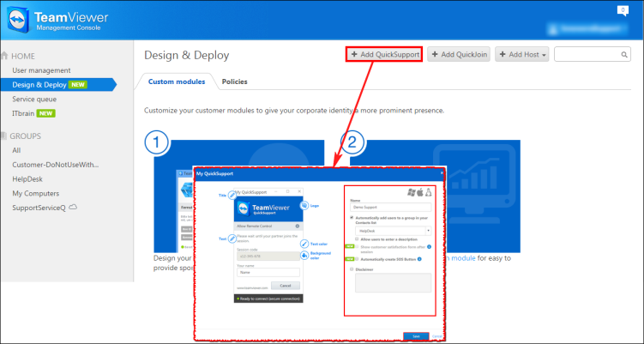Click the Logo upload icon

(x=304, y=205)
